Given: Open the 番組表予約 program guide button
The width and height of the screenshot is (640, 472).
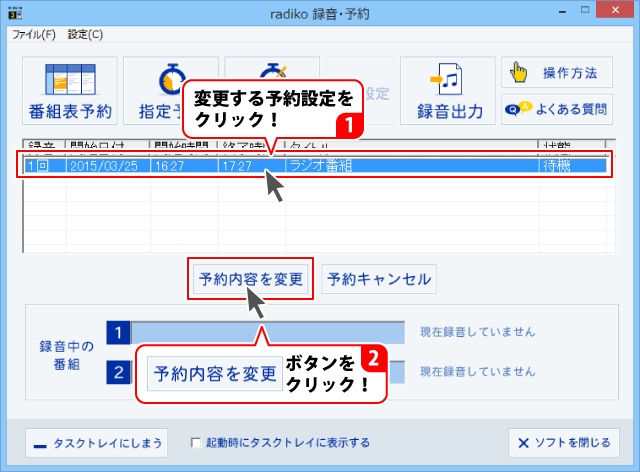Looking at the screenshot, I should (x=70, y=91).
